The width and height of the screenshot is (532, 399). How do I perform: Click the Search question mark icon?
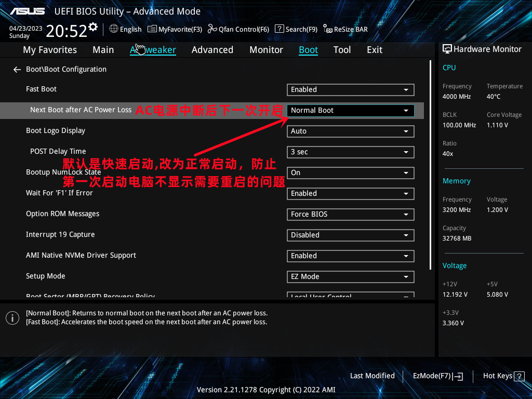pyautogui.click(x=279, y=29)
